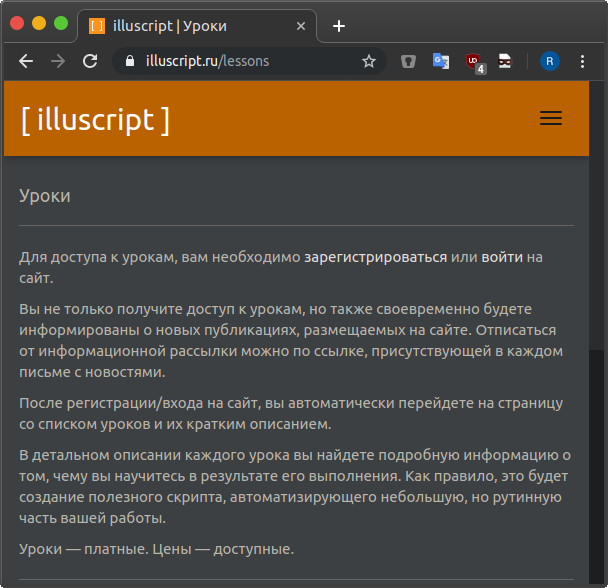Click the macOS-style green maximize button
The height and width of the screenshot is (588, 608).
pos(60,23)
